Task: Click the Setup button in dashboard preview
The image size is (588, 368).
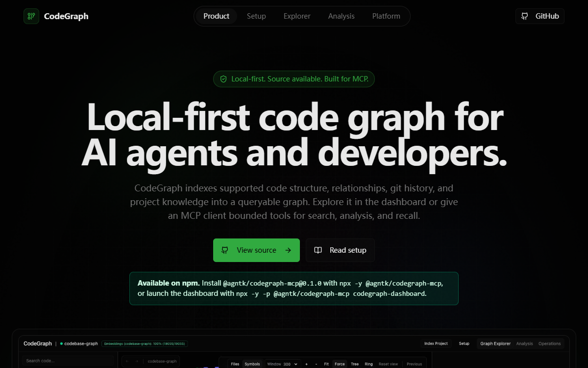Action: (464, 343)
